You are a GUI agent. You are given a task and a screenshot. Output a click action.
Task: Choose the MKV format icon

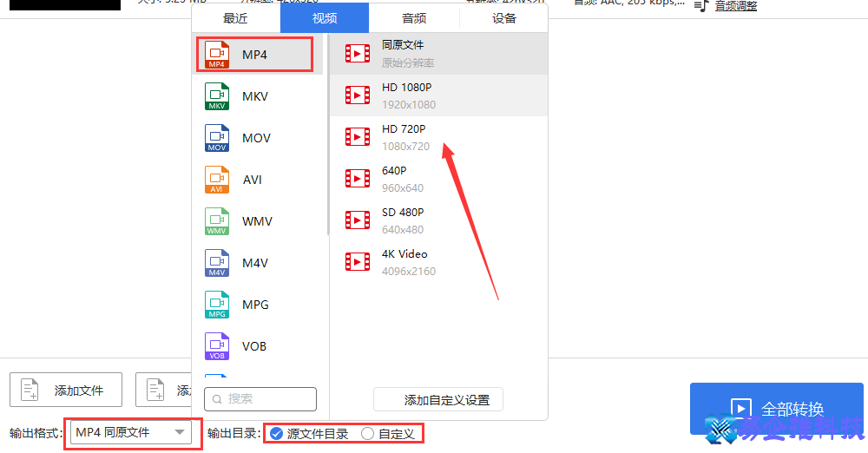click(217, 96)
